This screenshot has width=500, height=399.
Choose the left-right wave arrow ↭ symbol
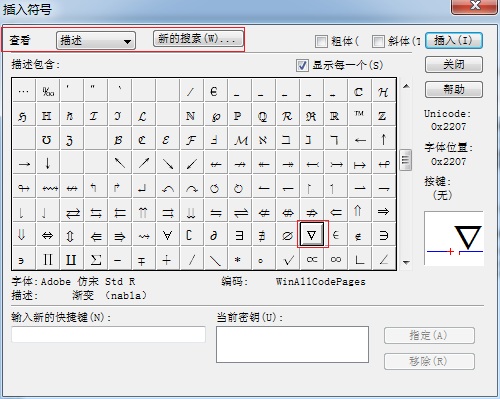pyautogui.click(x=48, y=187)
